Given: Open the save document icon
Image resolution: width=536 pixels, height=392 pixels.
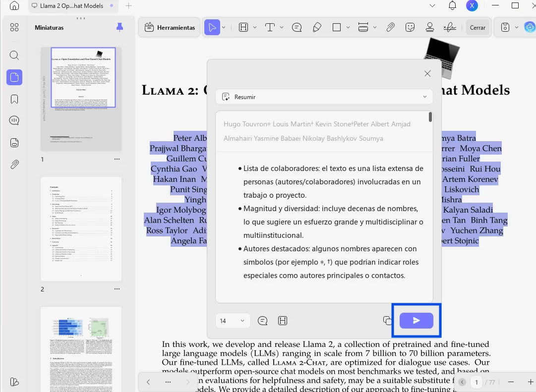Looking at the screenshot, I should 505,27.
